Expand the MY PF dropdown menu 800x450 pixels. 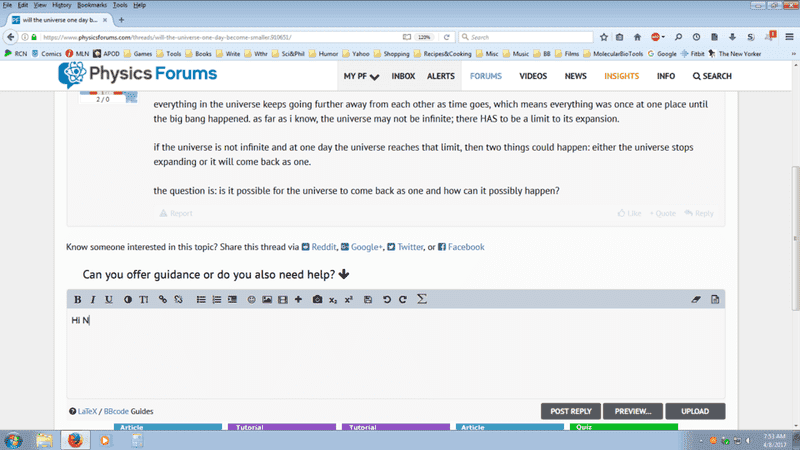tap(361, 76)
